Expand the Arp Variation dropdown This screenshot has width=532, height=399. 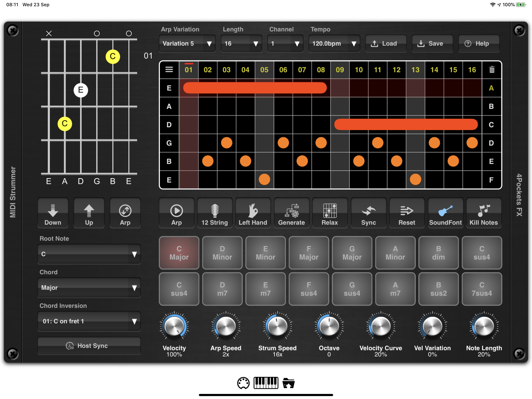coord(187,44)
